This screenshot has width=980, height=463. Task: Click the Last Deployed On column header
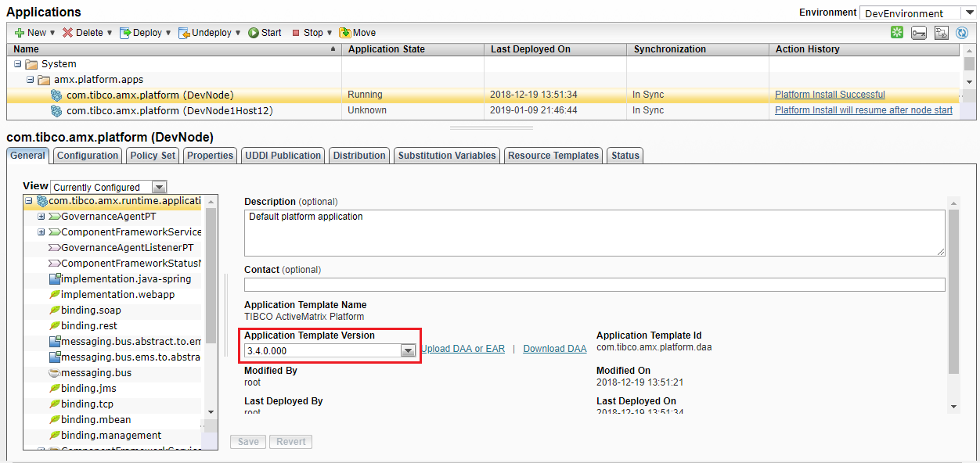[555, 49]
